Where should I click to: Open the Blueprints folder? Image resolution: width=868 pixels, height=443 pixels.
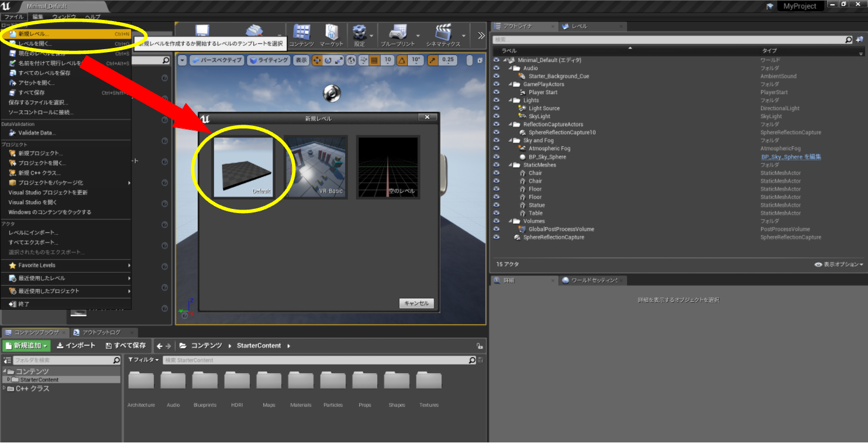205,389
